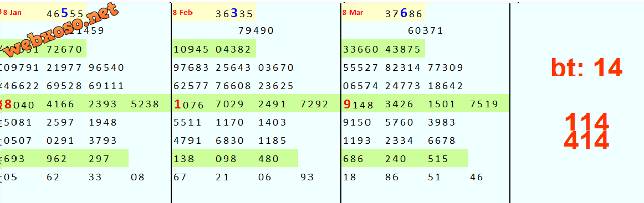Select the value 76608
The width and height of the screenshot is (644, 203).
[x=233, y=86]
